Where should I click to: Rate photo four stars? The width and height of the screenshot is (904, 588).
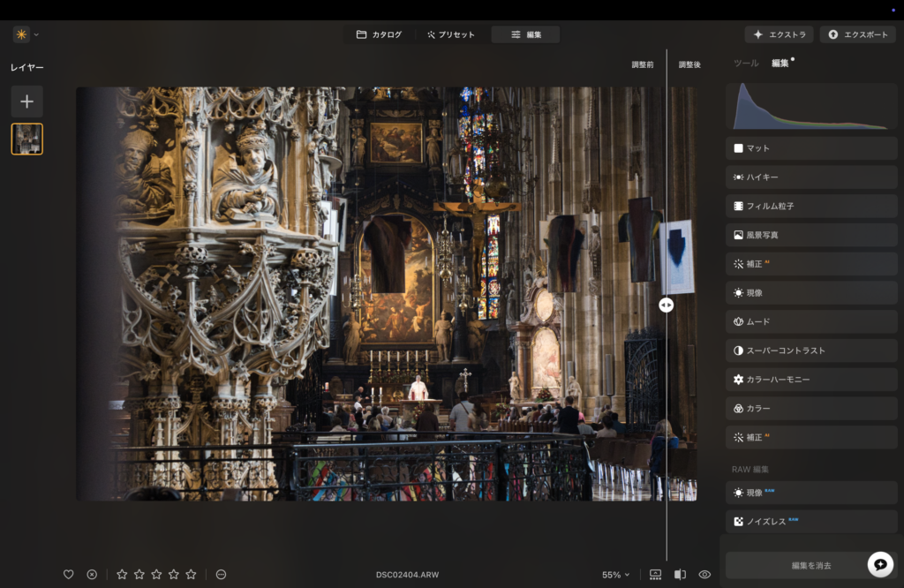point(174,574)
